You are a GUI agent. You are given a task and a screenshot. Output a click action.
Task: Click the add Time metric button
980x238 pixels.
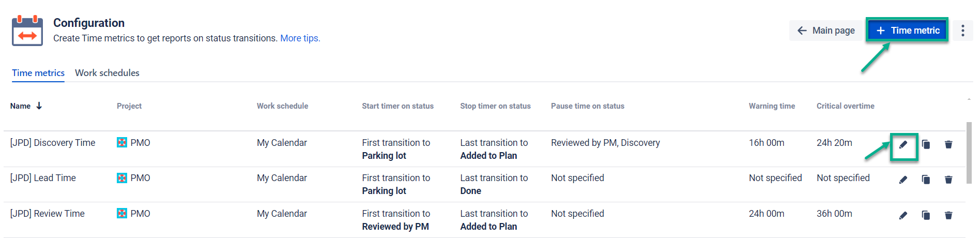908,31
